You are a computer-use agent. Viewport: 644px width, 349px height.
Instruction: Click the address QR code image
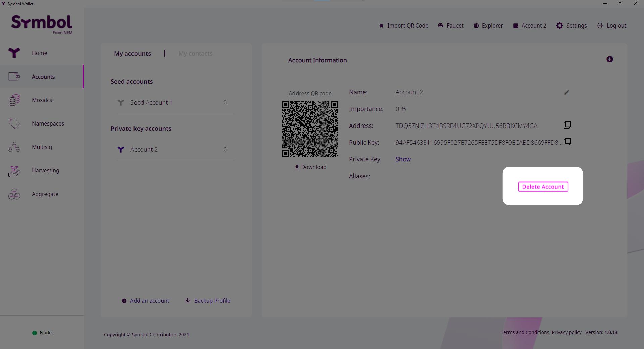point(310,129)
